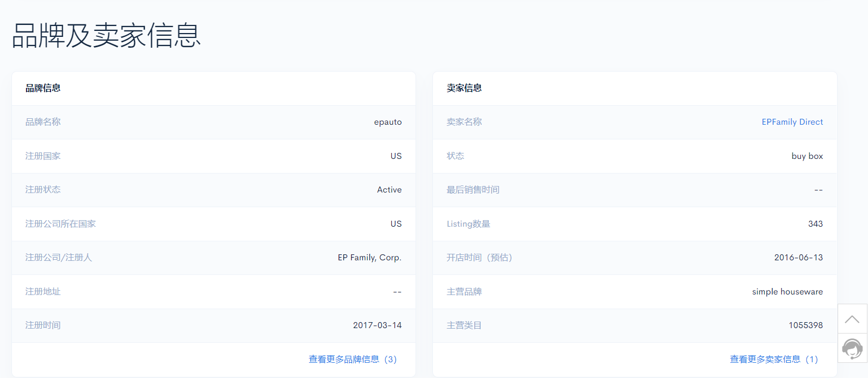The image size is (868, 378).
Task: Select the store opening date 2016-06-13
Action: 799,258
